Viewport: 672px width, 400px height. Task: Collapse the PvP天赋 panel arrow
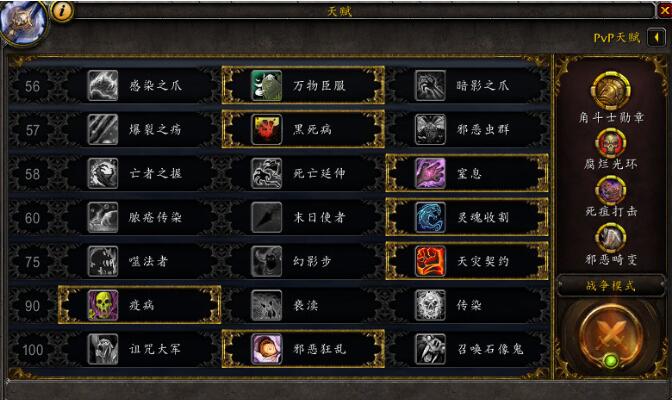coord(657,38)
